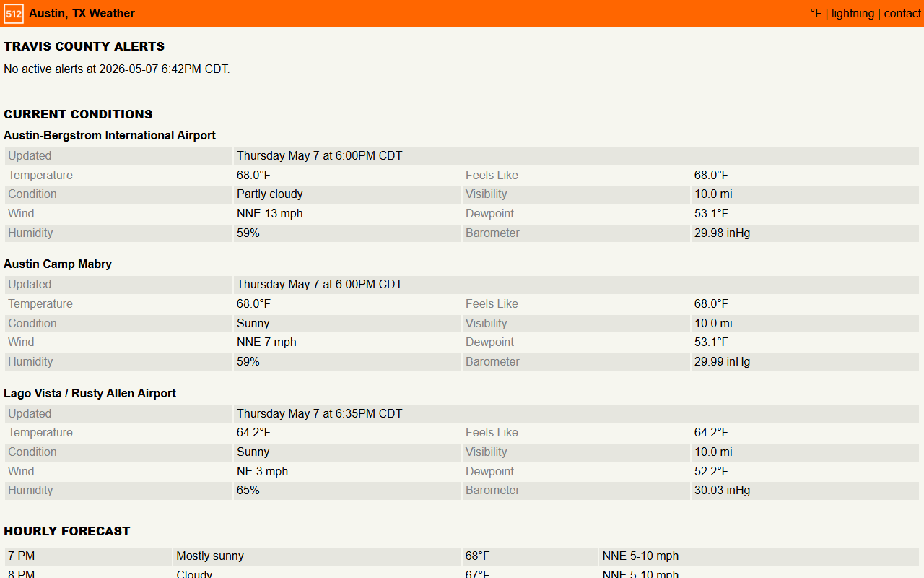Click the '7 PM' hourly forecast row label
This screenshot has height=578, width=924.
click(21, 556)
